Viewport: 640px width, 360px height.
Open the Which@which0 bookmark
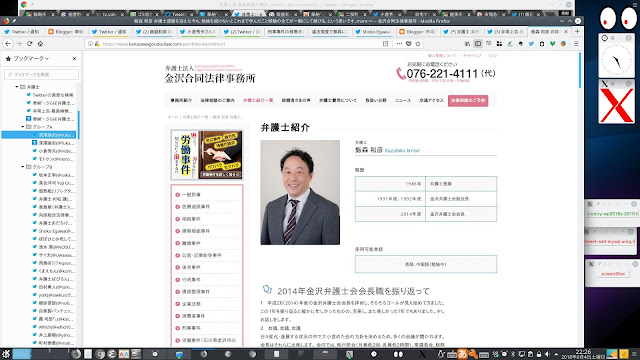(53, 327)
